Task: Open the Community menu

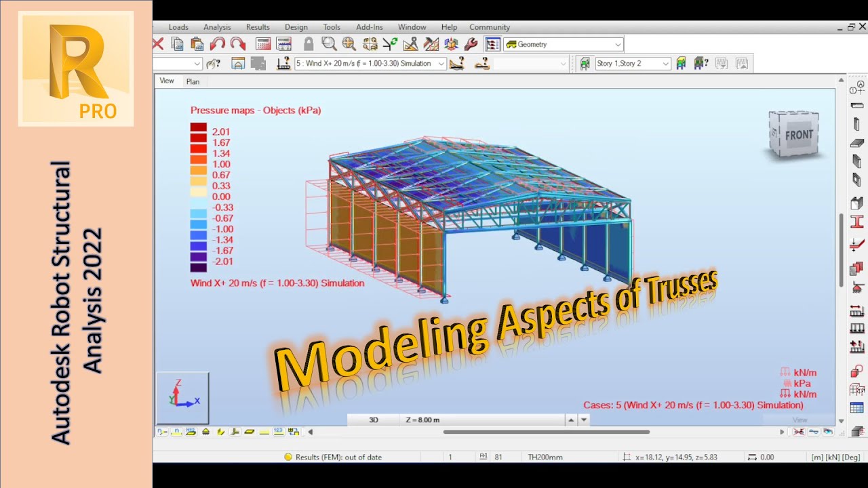Action: pos(490,27)
